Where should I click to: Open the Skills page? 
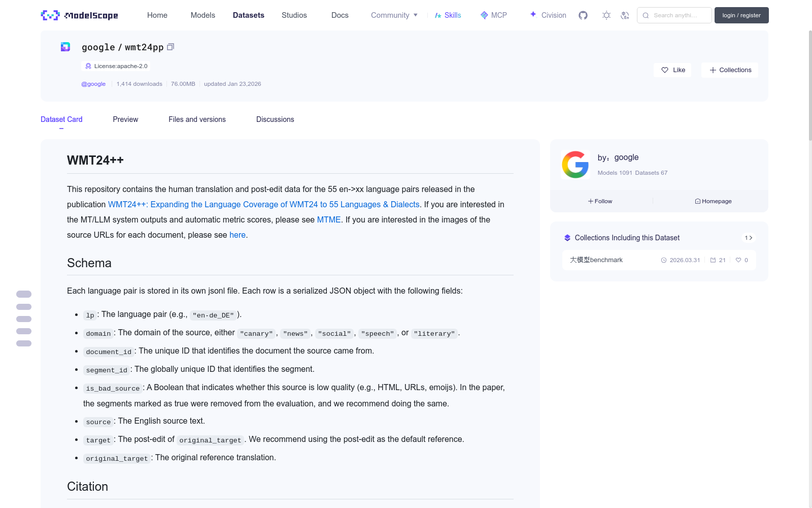[x=448, y=15]
